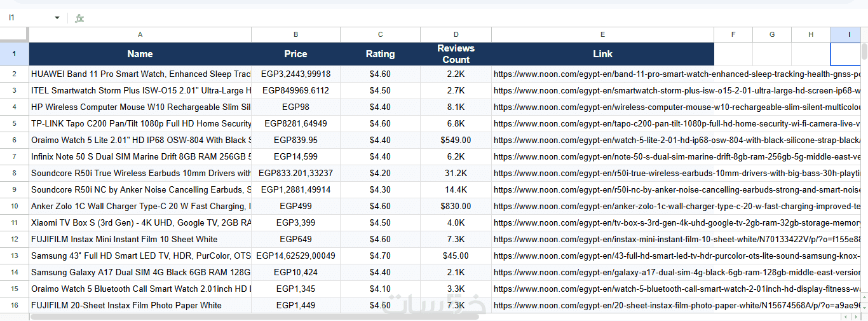
Task: Click the Samsung Galaxy A17 name cell
Action: tap(140, 272)
